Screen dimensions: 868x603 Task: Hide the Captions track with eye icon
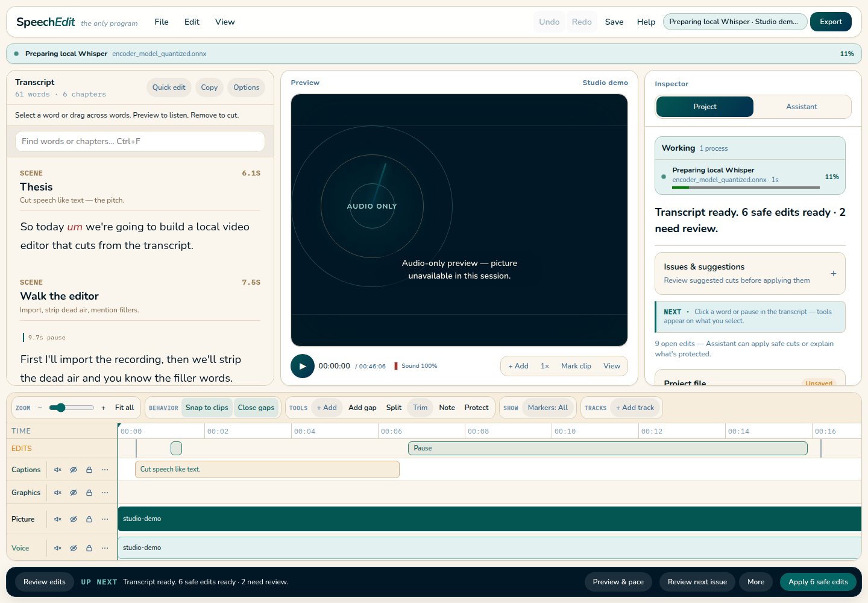[74, 470]
